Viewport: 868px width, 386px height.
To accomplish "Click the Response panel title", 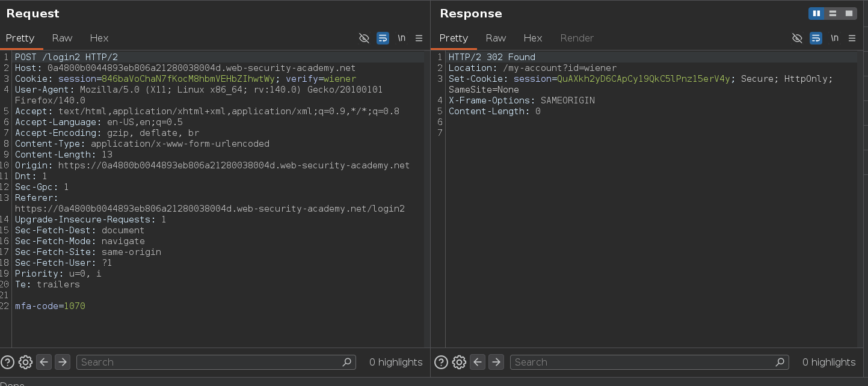I will [471, 13].
